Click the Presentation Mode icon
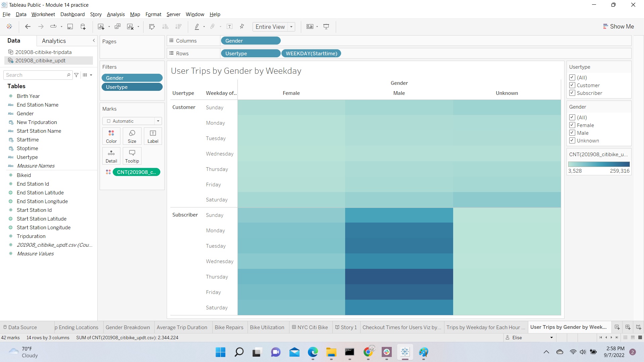Image resolution: width=644 pixels, height=362 pixels. (326, 26)
